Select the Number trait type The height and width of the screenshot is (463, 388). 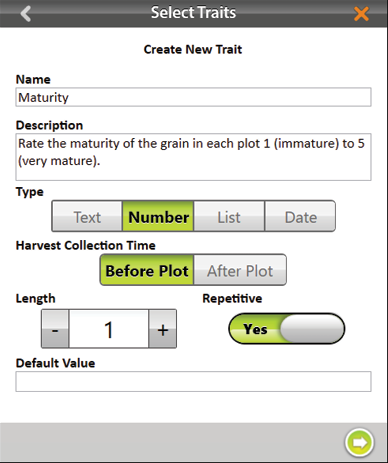point(158,216)
